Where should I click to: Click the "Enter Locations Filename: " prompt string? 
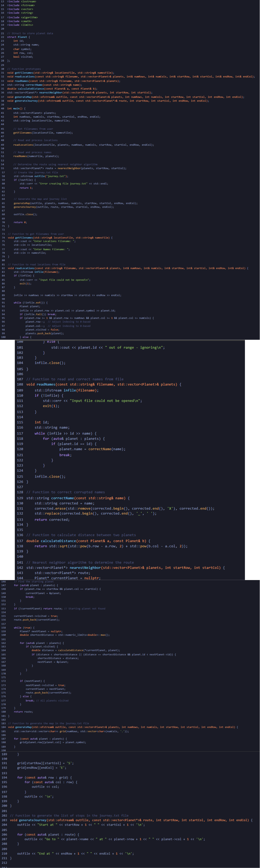point(54,241)
